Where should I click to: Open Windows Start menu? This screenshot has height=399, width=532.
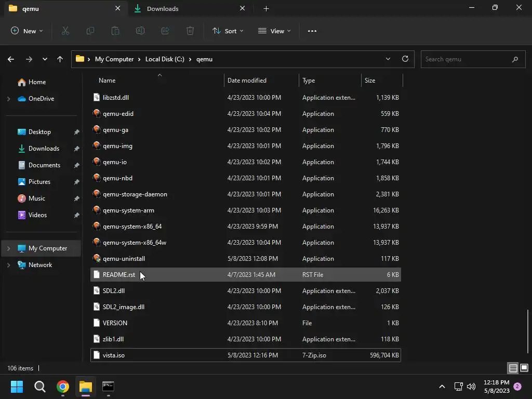(17, 387)
